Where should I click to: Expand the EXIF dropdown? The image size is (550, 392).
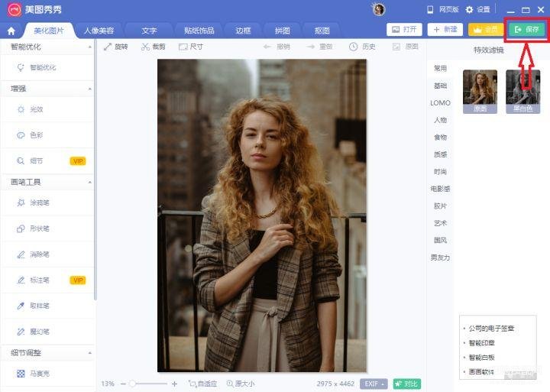click(x=374, y=384)
